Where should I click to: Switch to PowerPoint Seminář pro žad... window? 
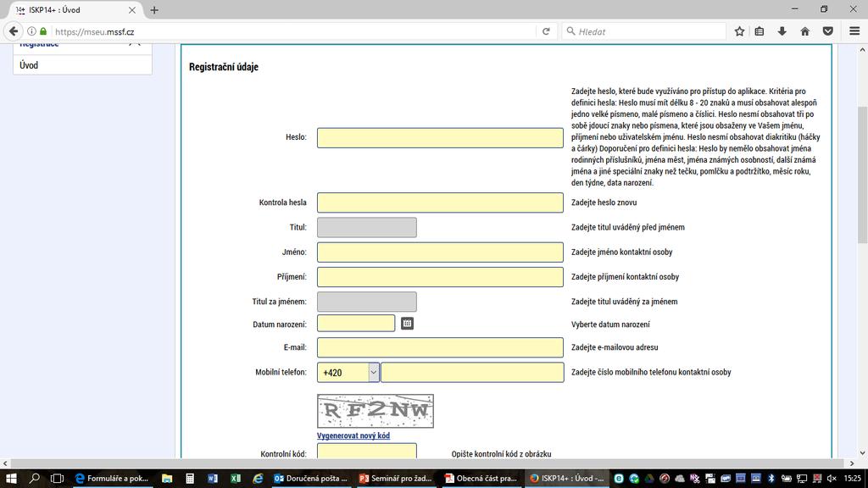coord(396,478)
